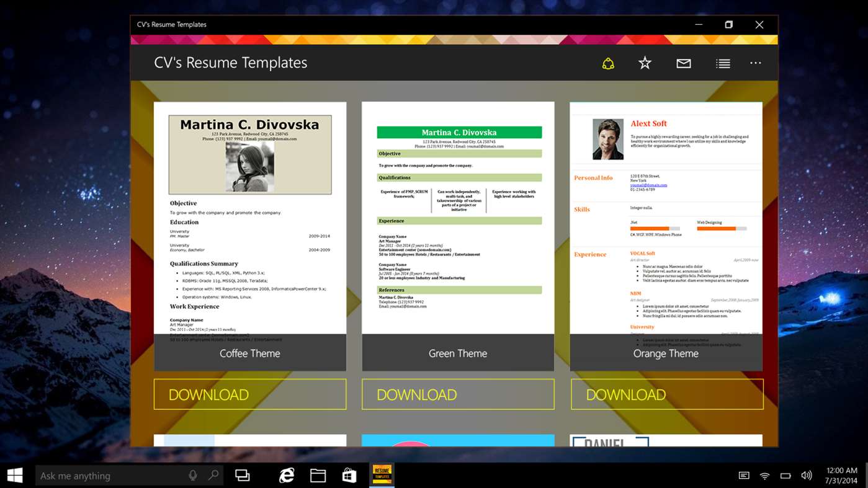Open the Windows Store from taskbar
The image size is (868, 488).
tap(350, 476)
